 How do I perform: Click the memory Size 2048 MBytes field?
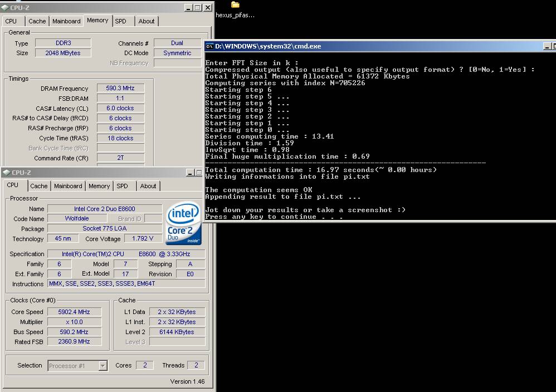point(63,53)
